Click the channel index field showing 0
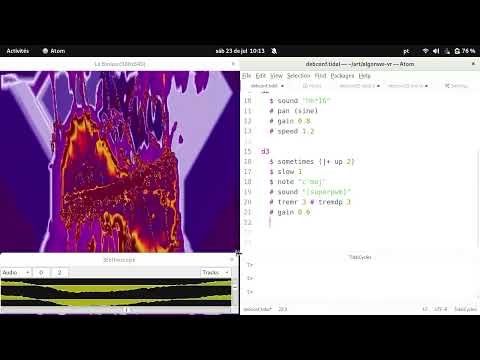480x360 pixels. pos(41,273)
